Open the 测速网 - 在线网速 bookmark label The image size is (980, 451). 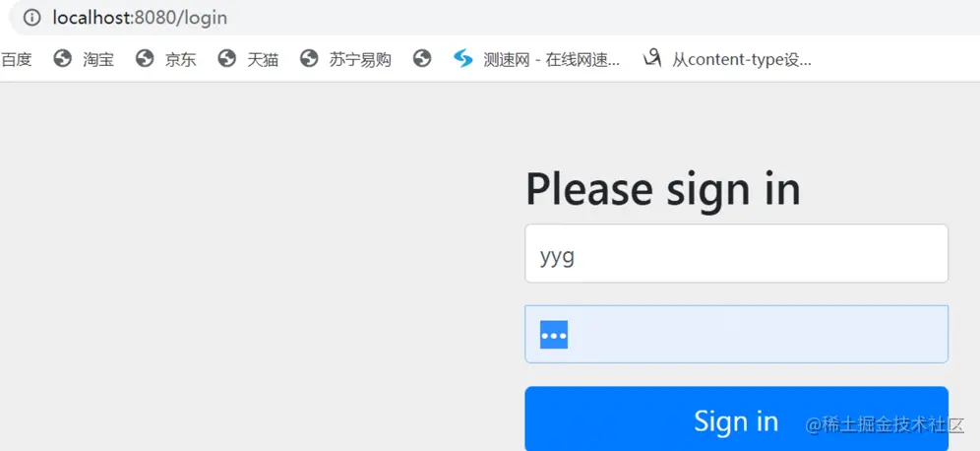point(552,59)
